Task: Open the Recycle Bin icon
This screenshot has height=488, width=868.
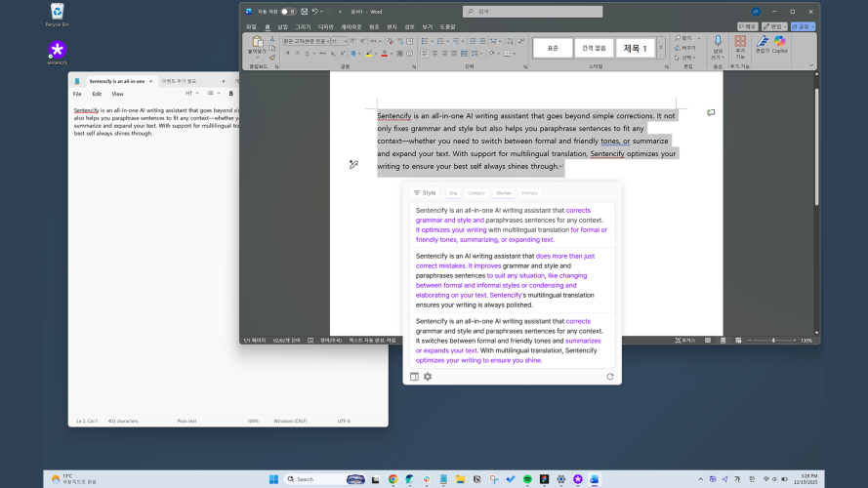Action: pyautogui.click(x=57, y=15)
